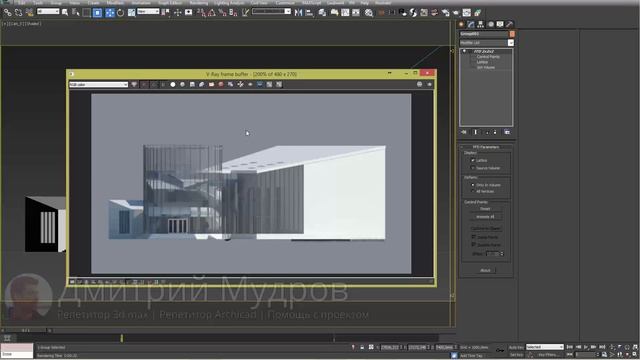Click the Animate All button
This screenshot has width=640, height=360.
tap(485, 217)
